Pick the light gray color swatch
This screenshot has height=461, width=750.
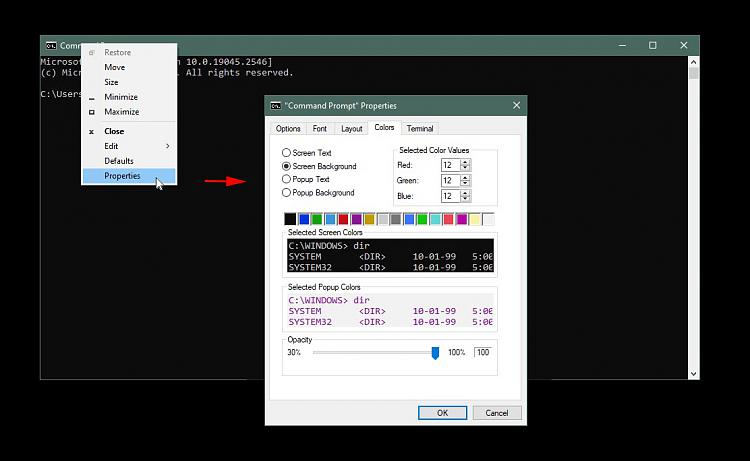point(383,219)
